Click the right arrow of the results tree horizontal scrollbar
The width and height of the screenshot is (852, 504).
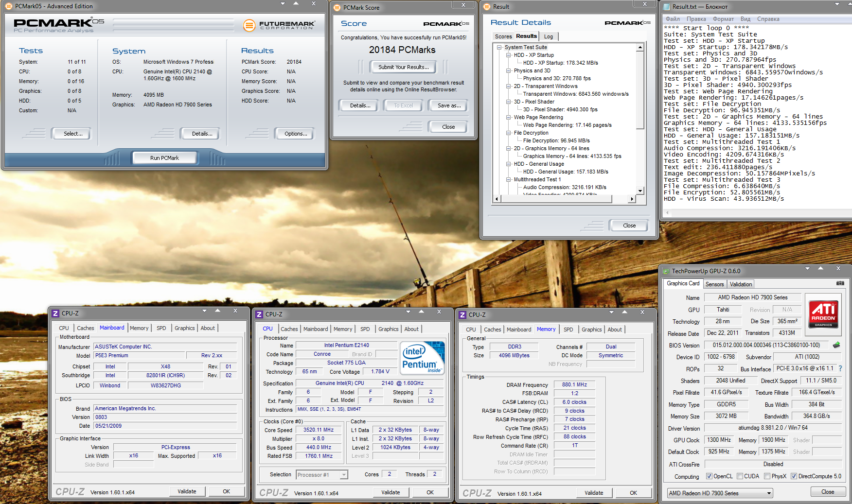pos(632,199)
